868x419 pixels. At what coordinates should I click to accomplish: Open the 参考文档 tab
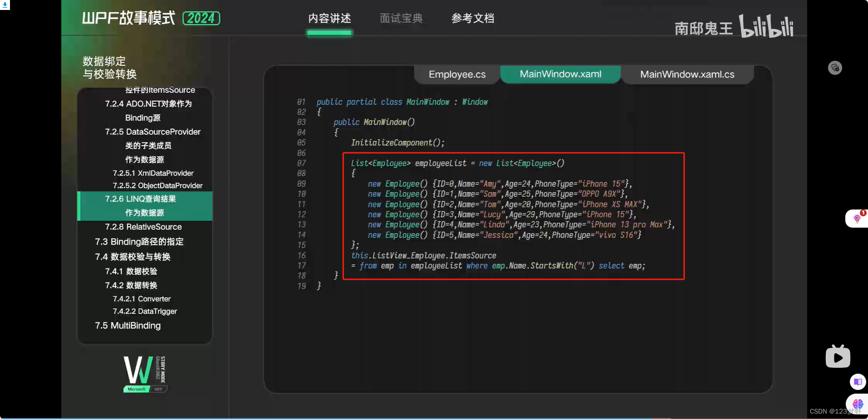pos(473,18)
